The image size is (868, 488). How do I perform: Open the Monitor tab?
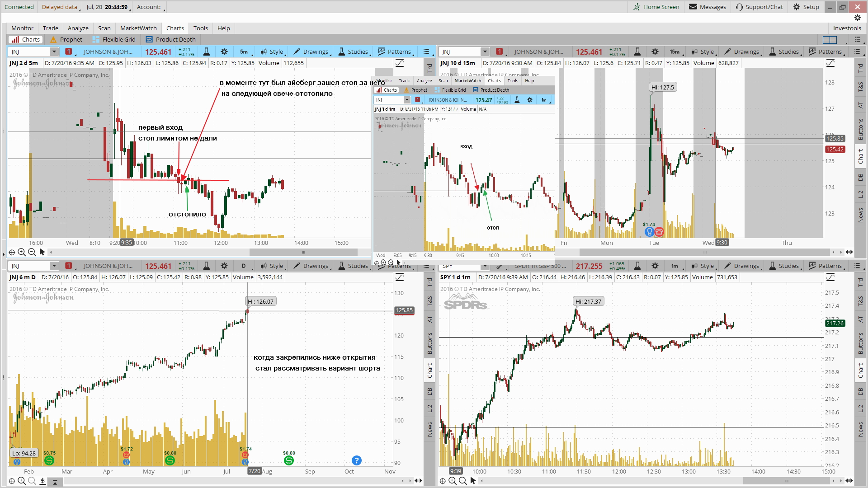tap(22, 28)
